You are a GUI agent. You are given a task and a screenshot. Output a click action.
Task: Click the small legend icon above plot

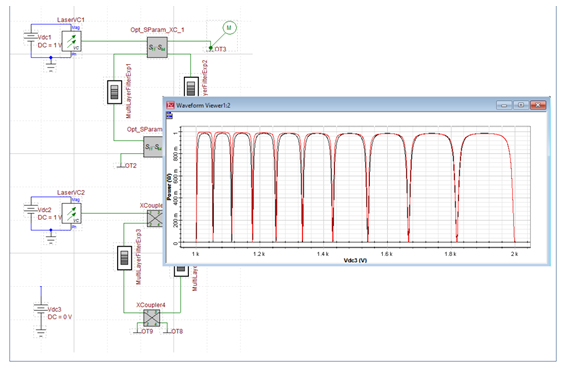click(169, 115)
